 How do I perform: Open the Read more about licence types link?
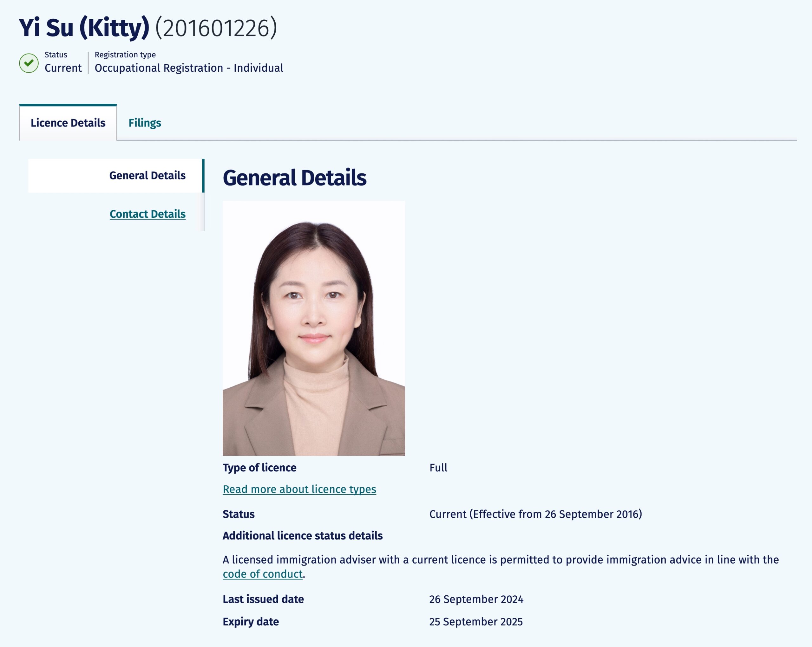pos(299,489)
